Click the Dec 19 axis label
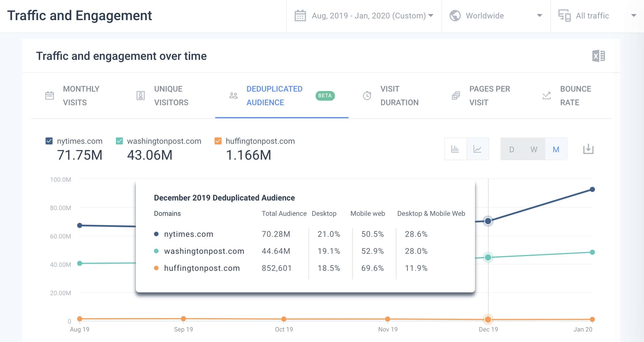Image resolution: width=644 pixels, height=342 pixels. pyautogui.click(x=488, y=329)
